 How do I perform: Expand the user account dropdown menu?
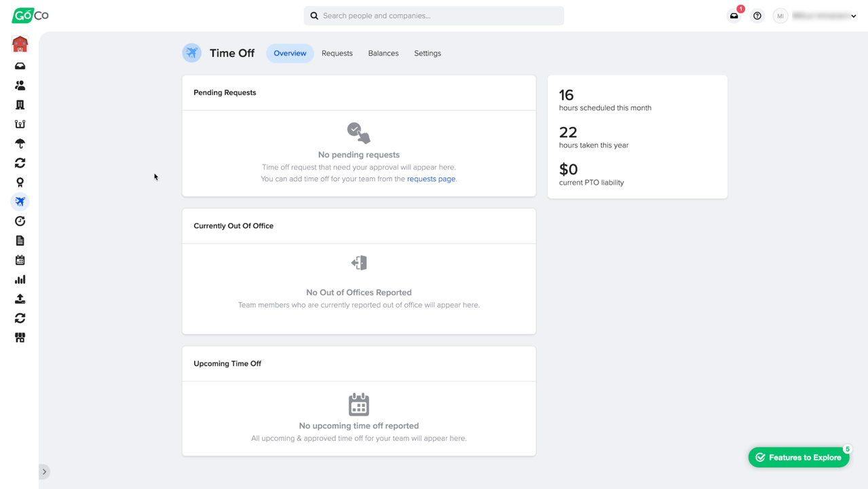click(823, 16)
